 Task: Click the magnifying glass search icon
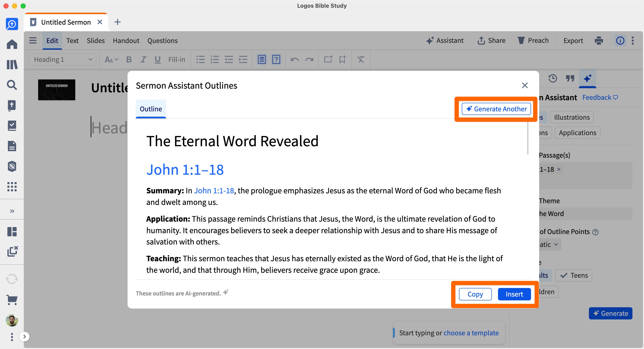[x=12, y=85]
